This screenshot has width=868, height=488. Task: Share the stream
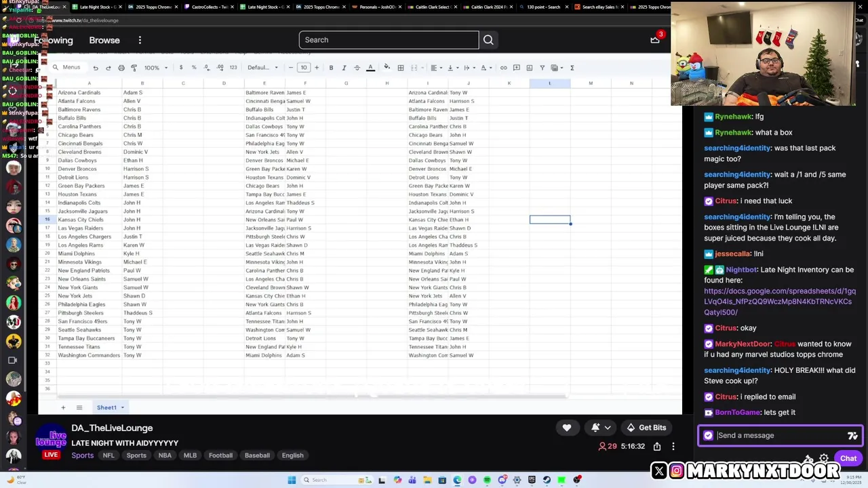click(x=657, y=447)
